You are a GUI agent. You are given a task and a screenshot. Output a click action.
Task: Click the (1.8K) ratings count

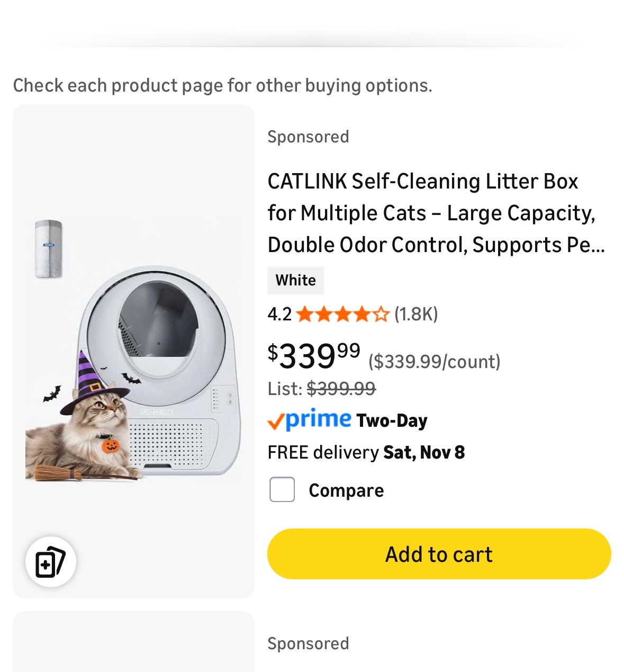[416, 313]
